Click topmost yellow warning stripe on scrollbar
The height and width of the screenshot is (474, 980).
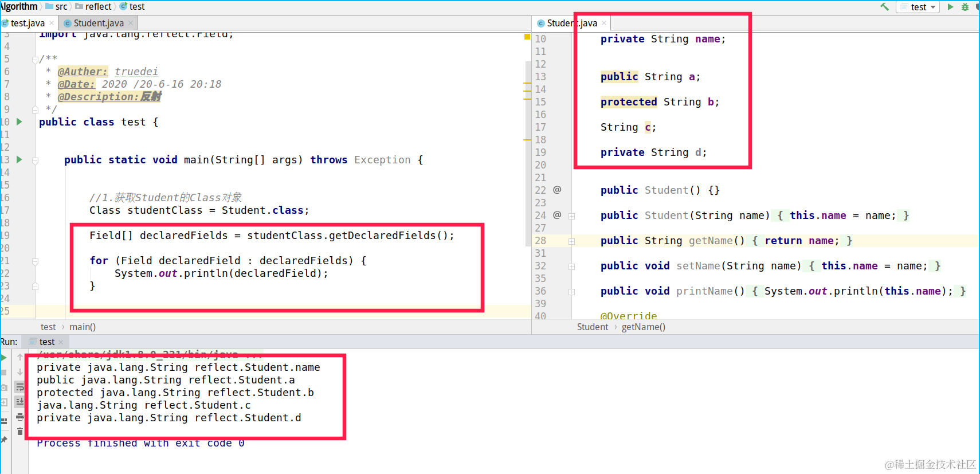tap(527, 84)
